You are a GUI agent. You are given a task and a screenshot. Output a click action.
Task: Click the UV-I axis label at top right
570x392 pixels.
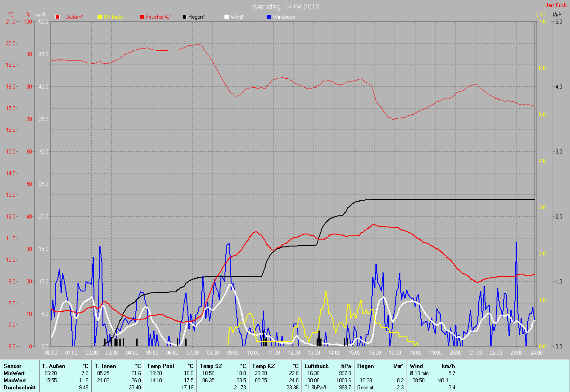point(541,15)
